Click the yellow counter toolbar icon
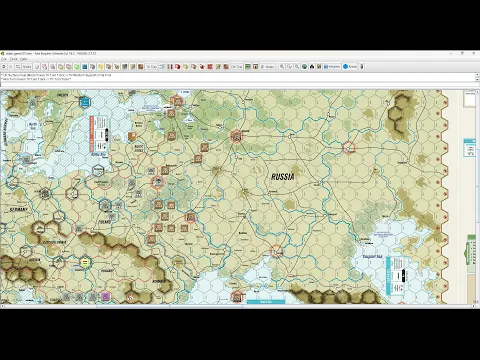The height and width of the screenshot is (360, 480). click(101, 67)
